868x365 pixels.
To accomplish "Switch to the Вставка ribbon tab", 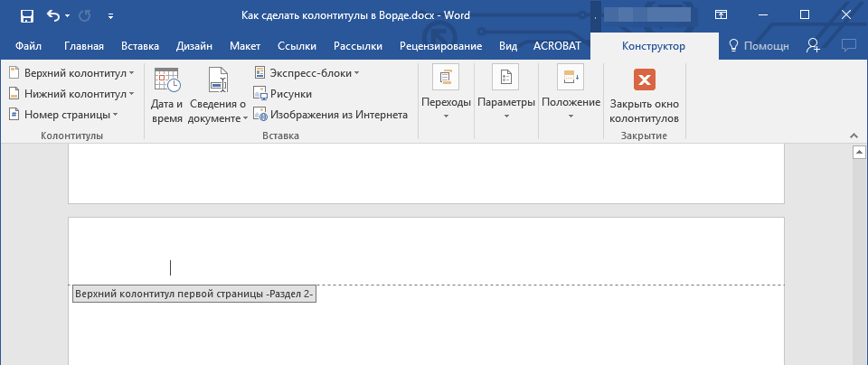I will [139, 46].
